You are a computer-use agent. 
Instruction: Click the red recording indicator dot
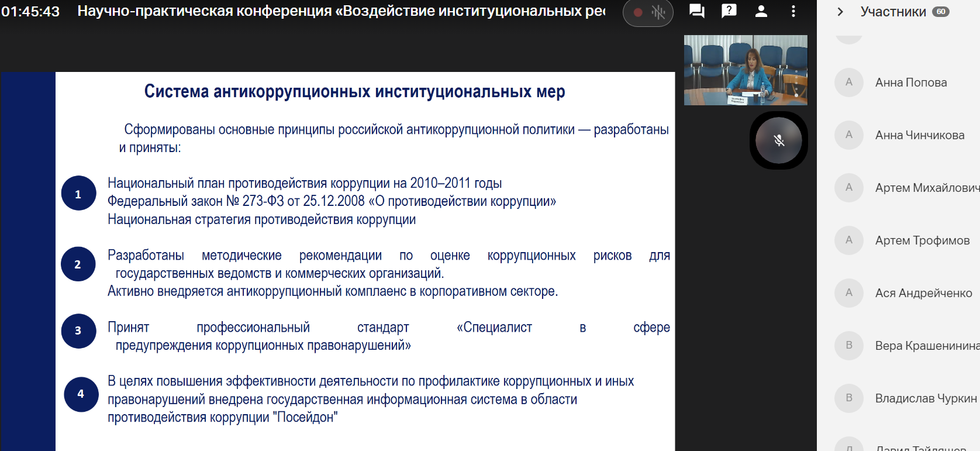pos(638,12)
